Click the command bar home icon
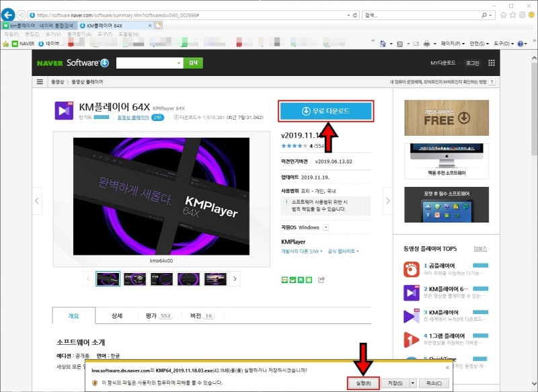The height and width of the screenshot is (392, 538). tap(383, 44)
